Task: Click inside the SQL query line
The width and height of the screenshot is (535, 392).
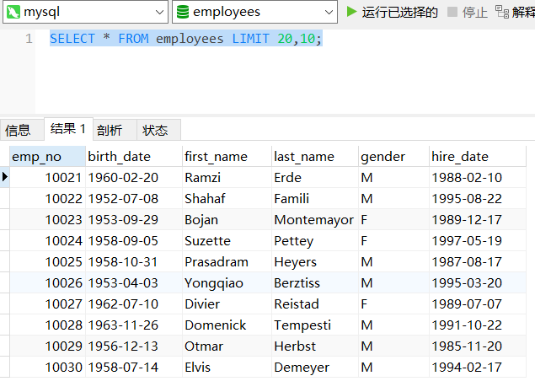Action: coord(185,39)
